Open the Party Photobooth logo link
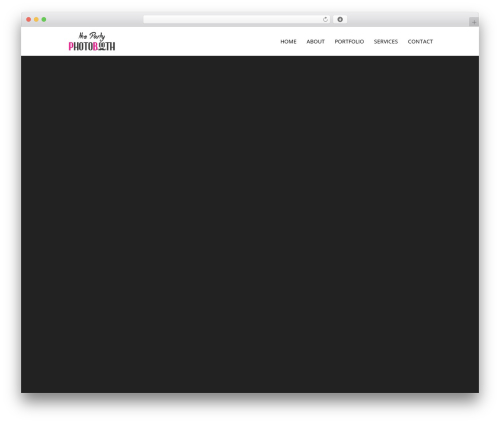This screenshot has height=423, width=500. pos(92,41)
